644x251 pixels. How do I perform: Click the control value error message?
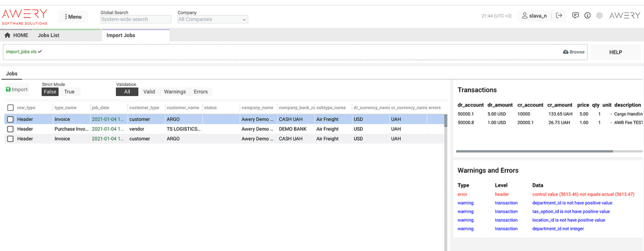tap(583, 194)
